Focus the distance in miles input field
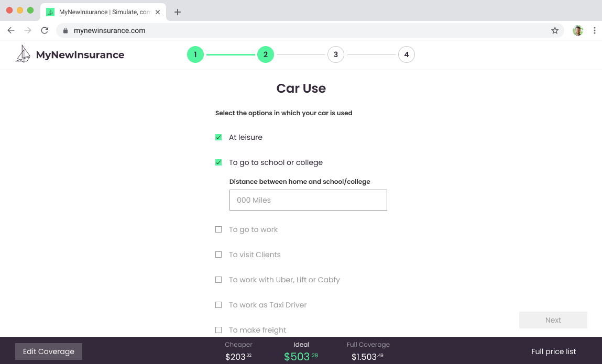The image size is (602, 364). coord(308,200)
